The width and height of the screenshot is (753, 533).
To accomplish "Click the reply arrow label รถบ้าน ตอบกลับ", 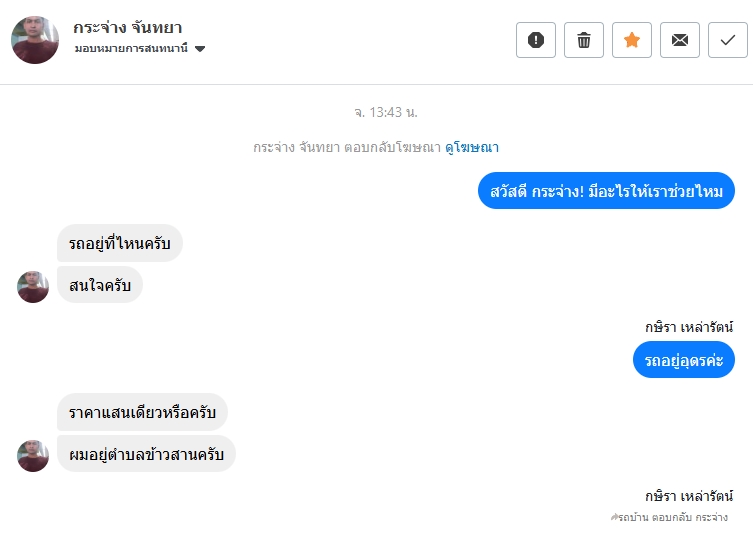I will [x=668, y=518].
